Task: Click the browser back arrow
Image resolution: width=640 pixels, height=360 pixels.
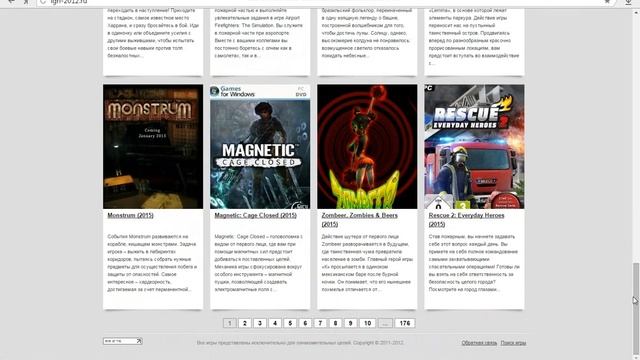Action: click(11, 2)
